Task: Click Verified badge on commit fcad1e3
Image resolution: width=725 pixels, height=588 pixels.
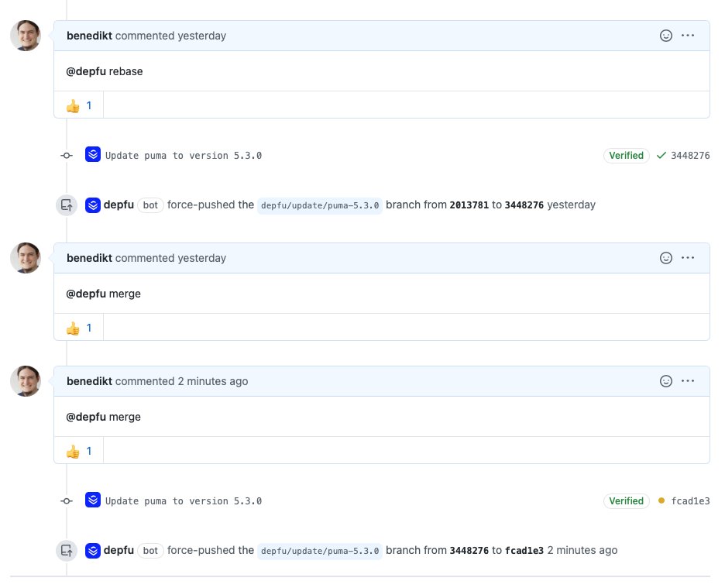Action: [x=626, y=500]
